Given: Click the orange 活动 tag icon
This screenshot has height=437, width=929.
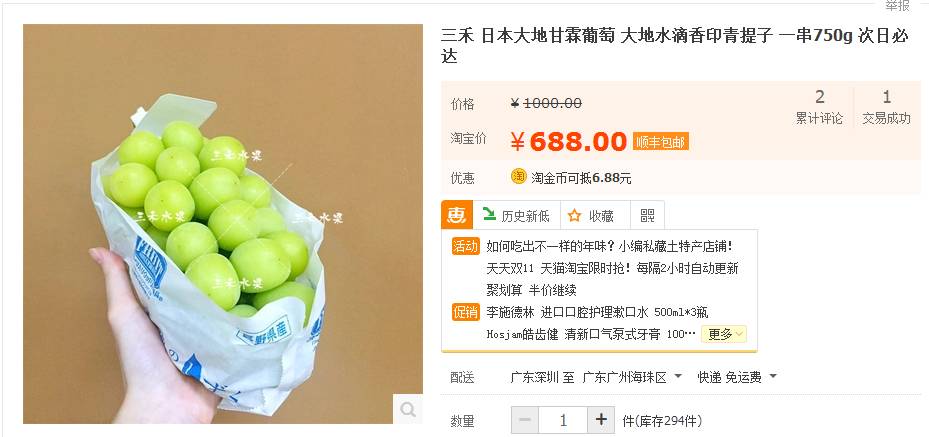Looking at the screenshot, I should pos(465,246).
